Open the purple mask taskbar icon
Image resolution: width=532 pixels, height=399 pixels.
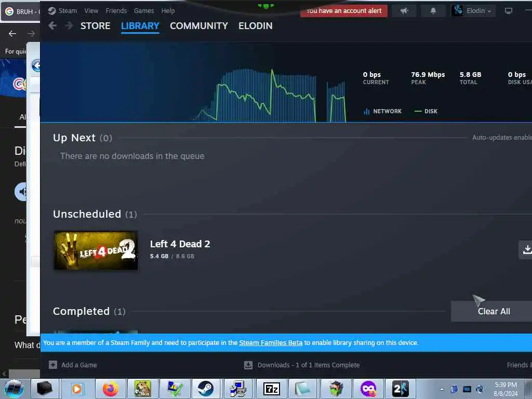(x=368, y=389)
